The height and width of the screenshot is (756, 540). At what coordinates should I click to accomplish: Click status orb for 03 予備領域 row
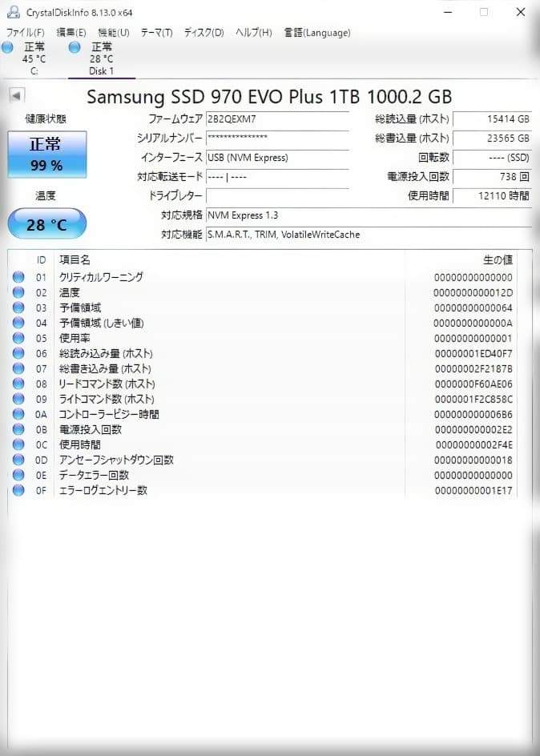click(18, 308)
